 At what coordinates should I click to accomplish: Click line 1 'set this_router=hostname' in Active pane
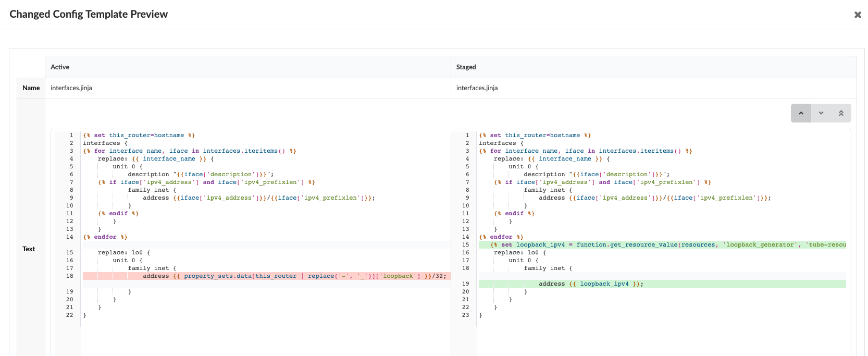[x=139, y=136]
